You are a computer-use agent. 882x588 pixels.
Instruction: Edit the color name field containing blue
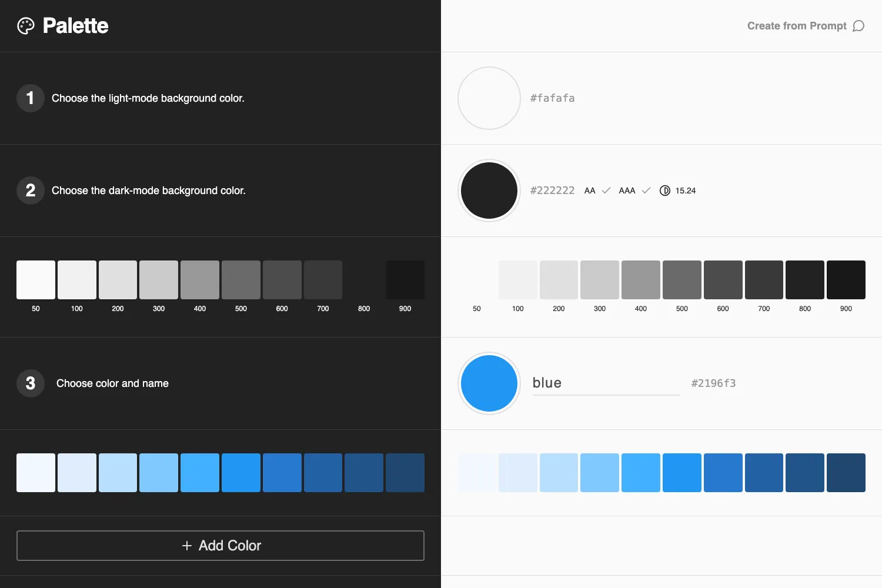[x=606, y=383]
